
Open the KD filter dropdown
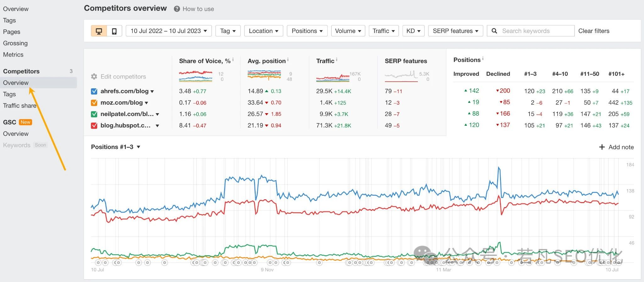pos(414,31)
